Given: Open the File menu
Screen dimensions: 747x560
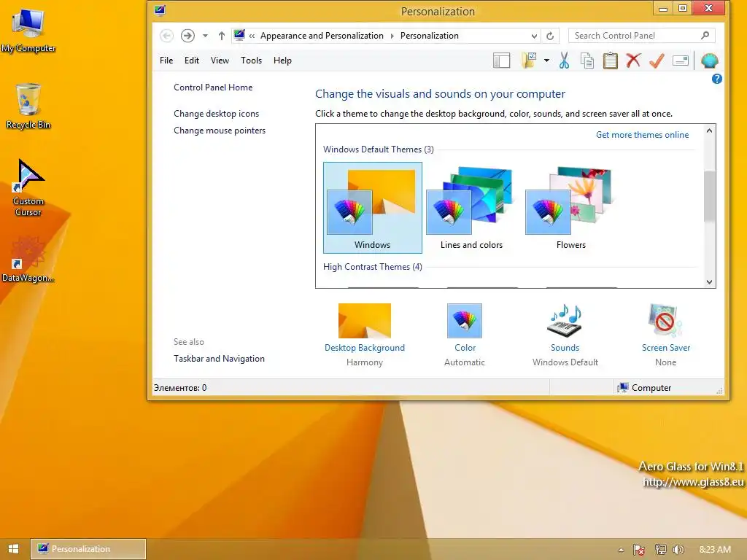Looking at the screenshot, I should point(166,61).
